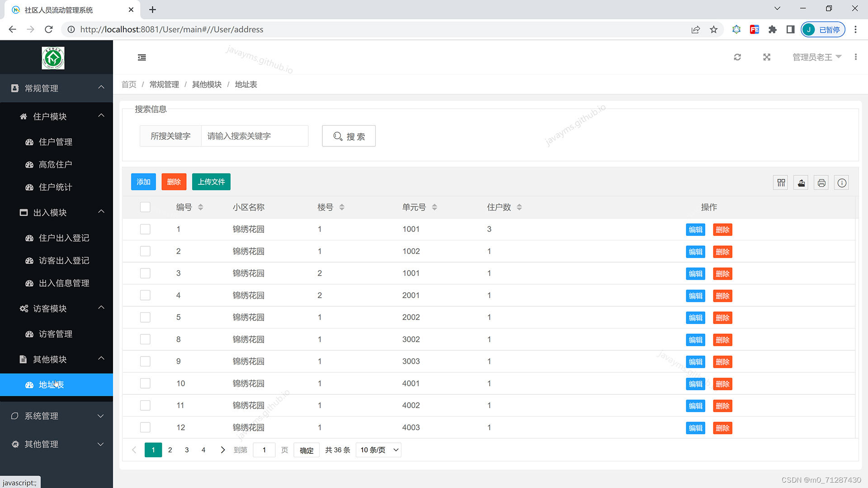The image size is (868, 488).
Task: Bookmark page with browser star icon
Action: coord(713,30)
